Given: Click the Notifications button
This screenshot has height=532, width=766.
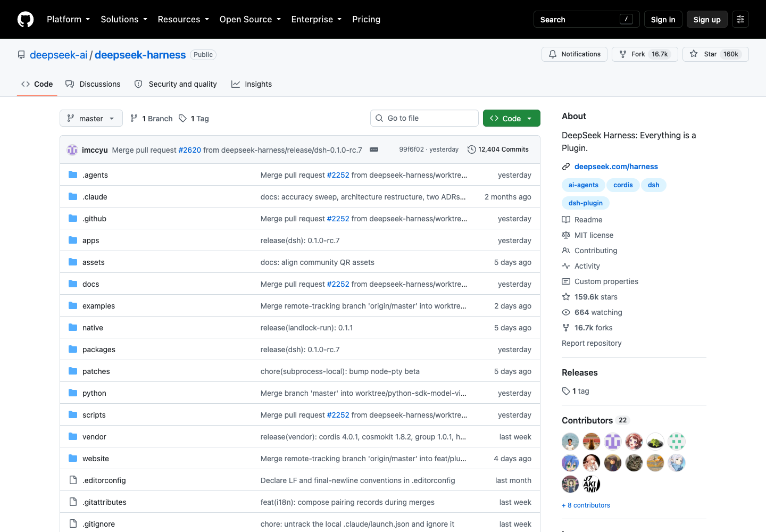Looking at the screenshot, I should pos(574,54).
